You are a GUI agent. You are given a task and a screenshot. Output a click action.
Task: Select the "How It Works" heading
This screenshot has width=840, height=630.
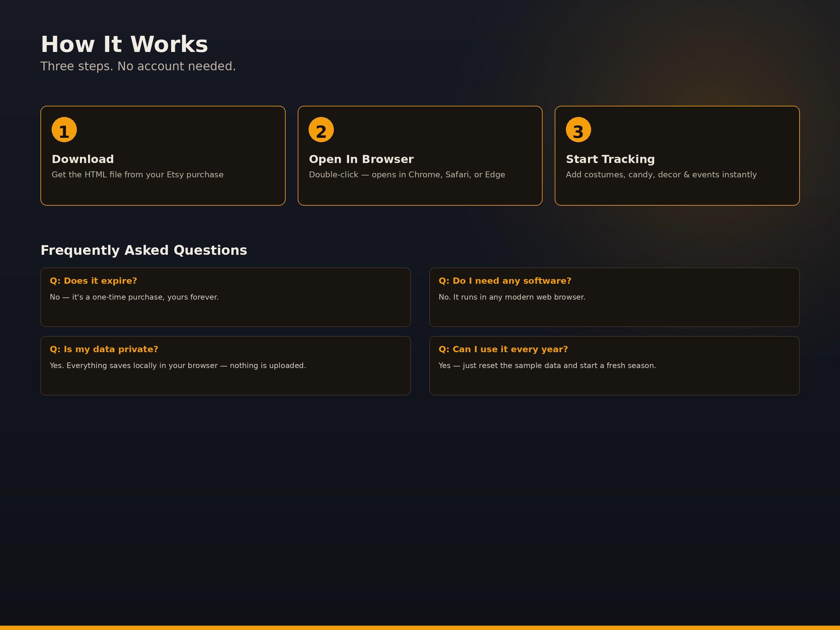[x=124, y=44]
